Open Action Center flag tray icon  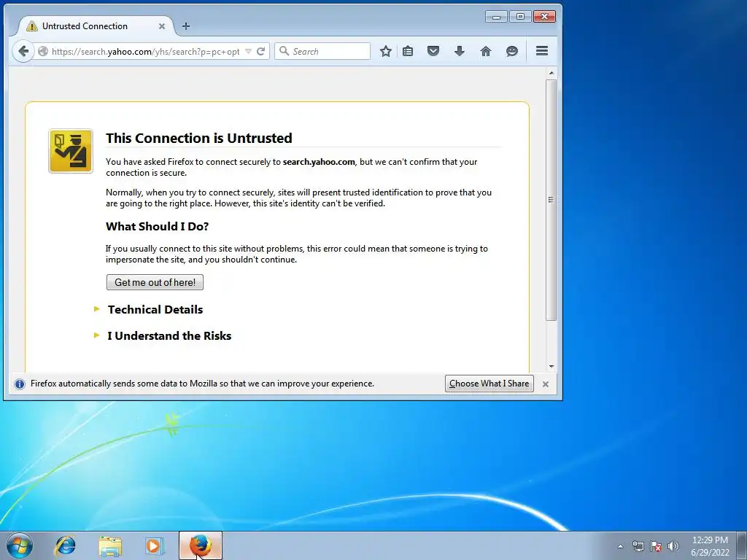point(656,546)
